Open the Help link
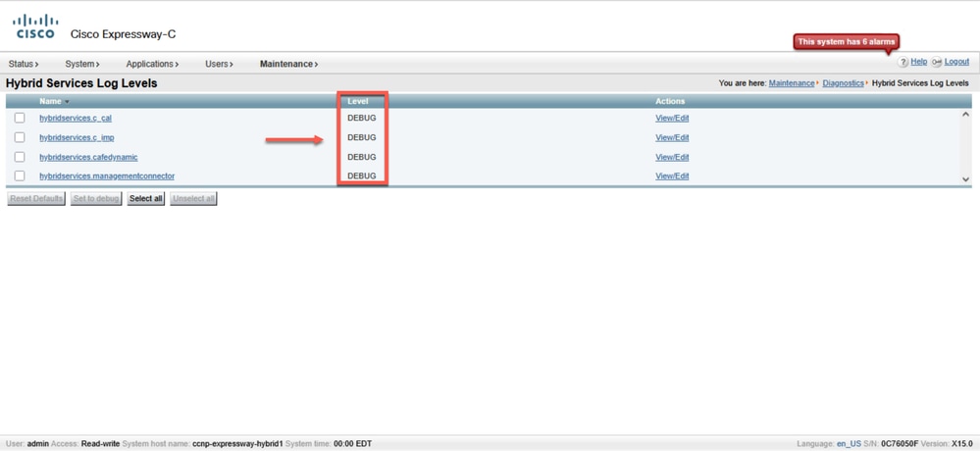The width and height of the screenshot is (980, 451). point(919,62)
